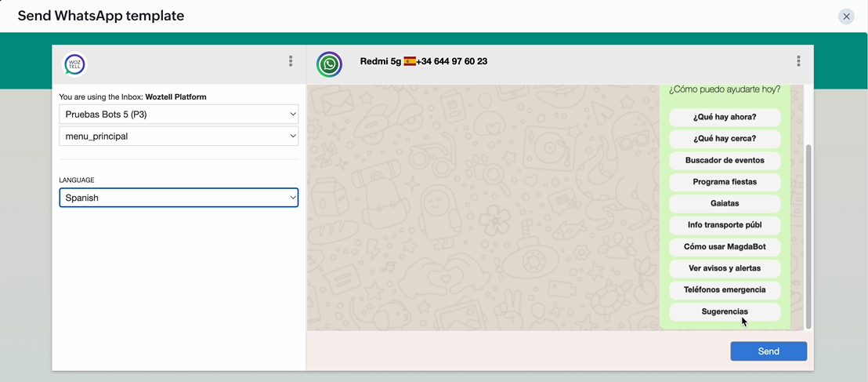
Task: Choose Teléfonos emergencia quick reply
Action: 725,290
